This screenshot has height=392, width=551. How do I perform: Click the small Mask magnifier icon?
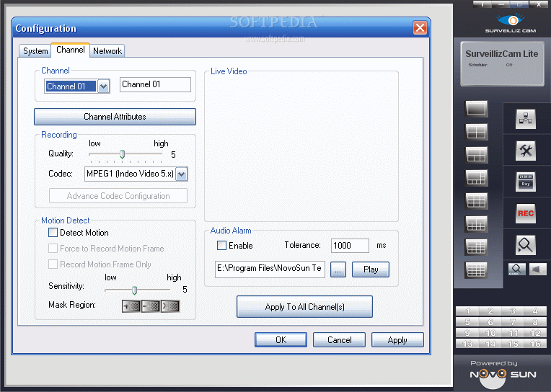(x=517, y=269)
